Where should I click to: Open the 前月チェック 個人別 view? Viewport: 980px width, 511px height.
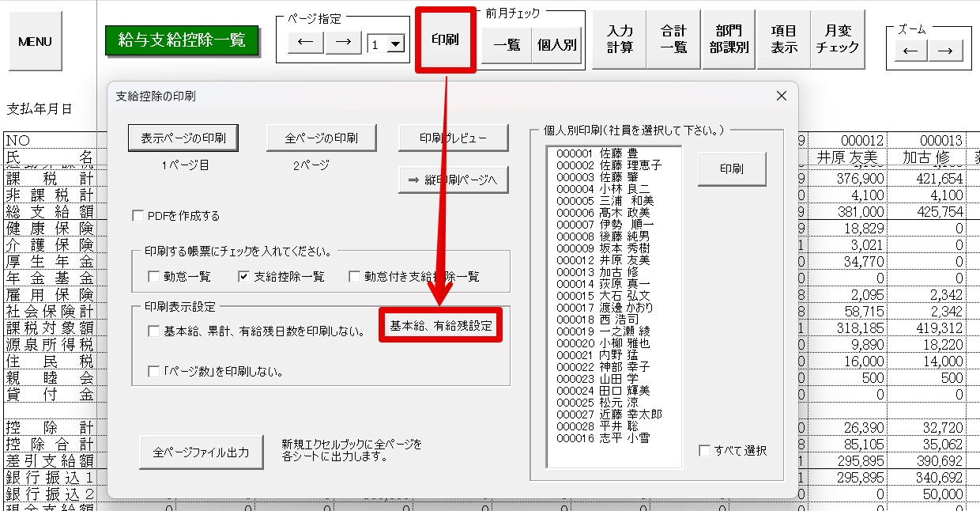tap(557, 45)
